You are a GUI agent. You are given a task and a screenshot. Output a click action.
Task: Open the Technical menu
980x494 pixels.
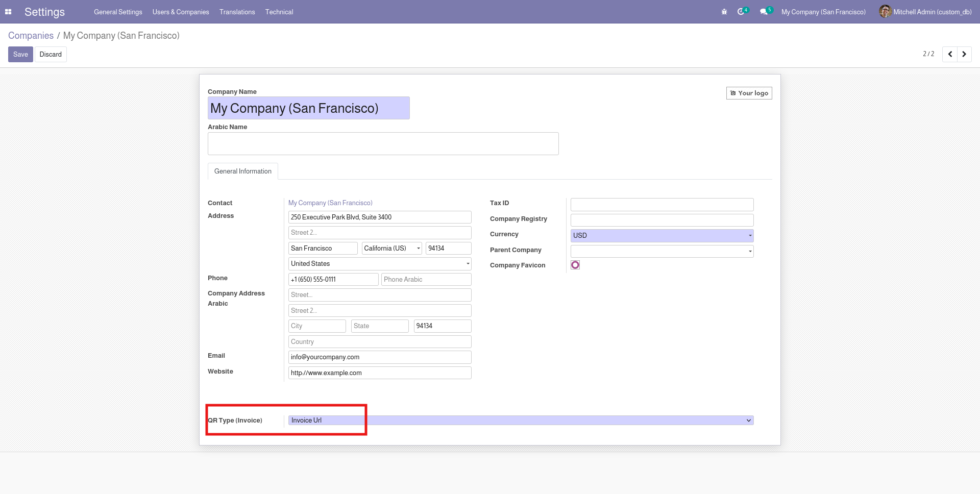click(x=279, y=12)
